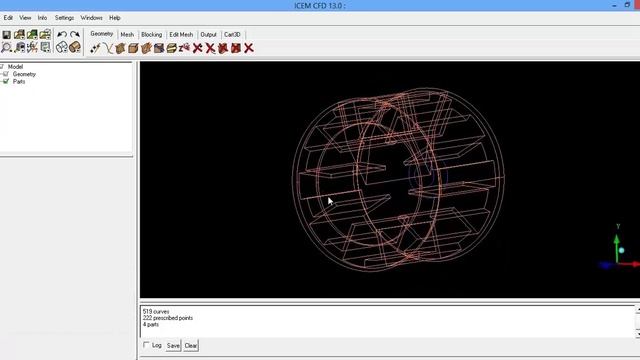Click the red X axis of triad

point(630,264)
